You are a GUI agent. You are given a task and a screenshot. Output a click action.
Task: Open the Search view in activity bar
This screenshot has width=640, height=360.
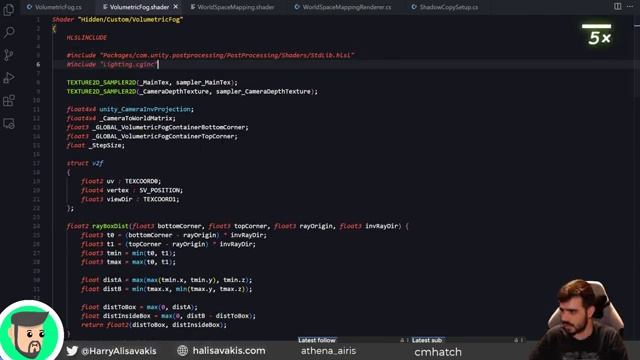[x=9, y=32]
